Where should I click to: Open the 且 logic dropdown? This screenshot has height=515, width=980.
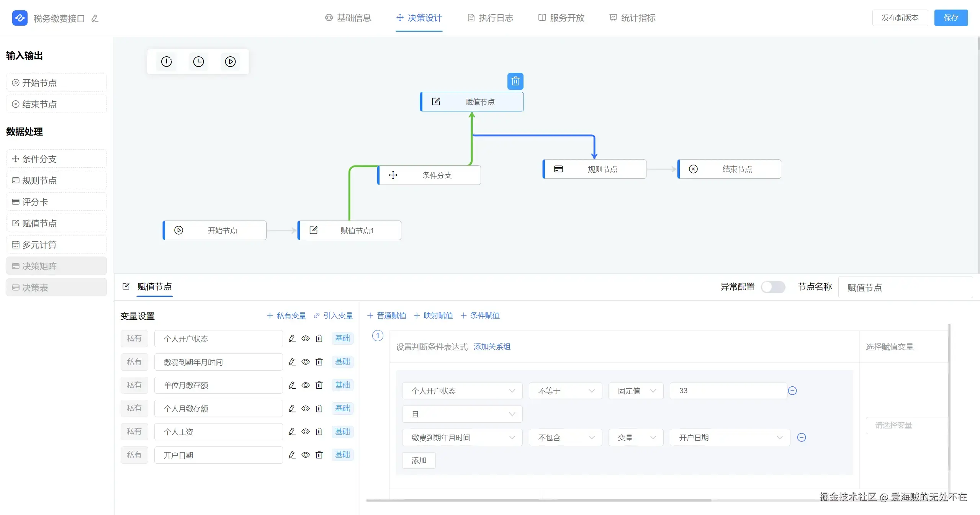click(x=462, y=414)
